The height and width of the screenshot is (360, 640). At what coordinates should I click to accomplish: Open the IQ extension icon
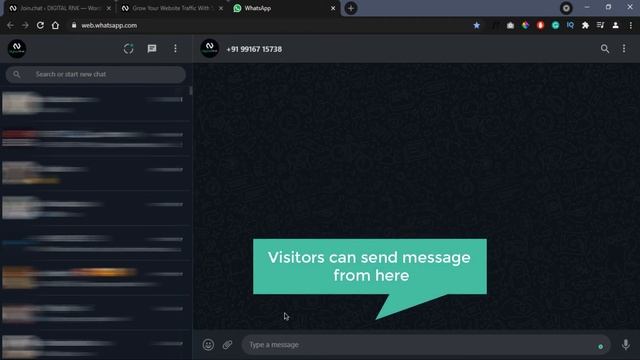coord(570,25)
